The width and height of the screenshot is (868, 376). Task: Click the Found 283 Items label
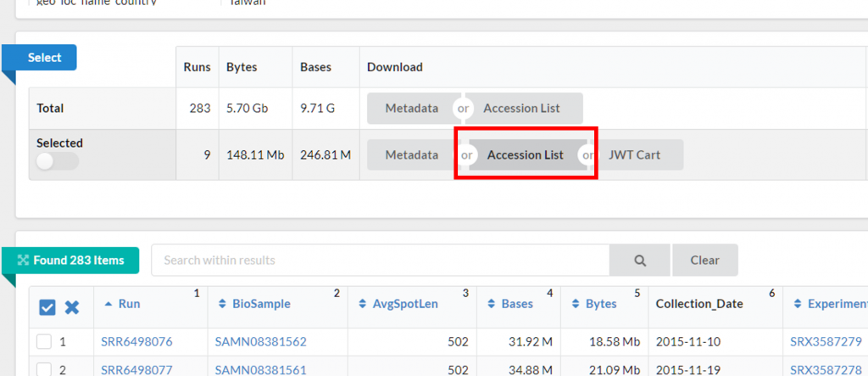pyautogui.click(x=79, y=260)
